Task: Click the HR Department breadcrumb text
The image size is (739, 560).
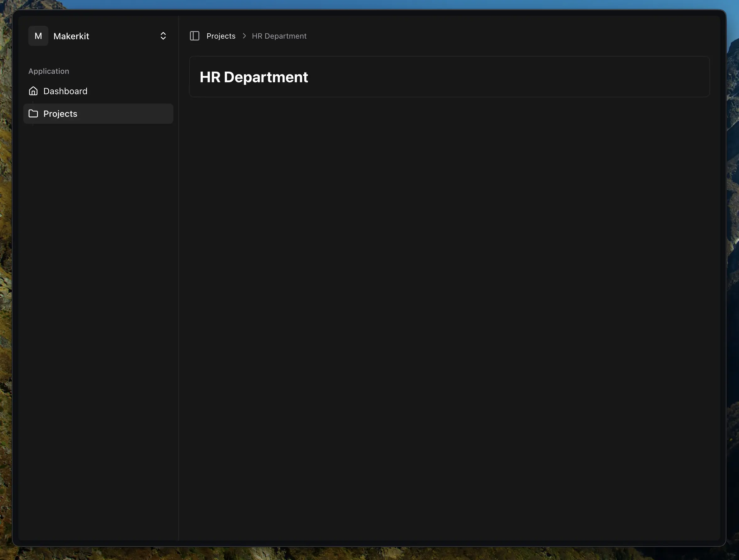Action: pyautogui.click(x=279, y=36)
